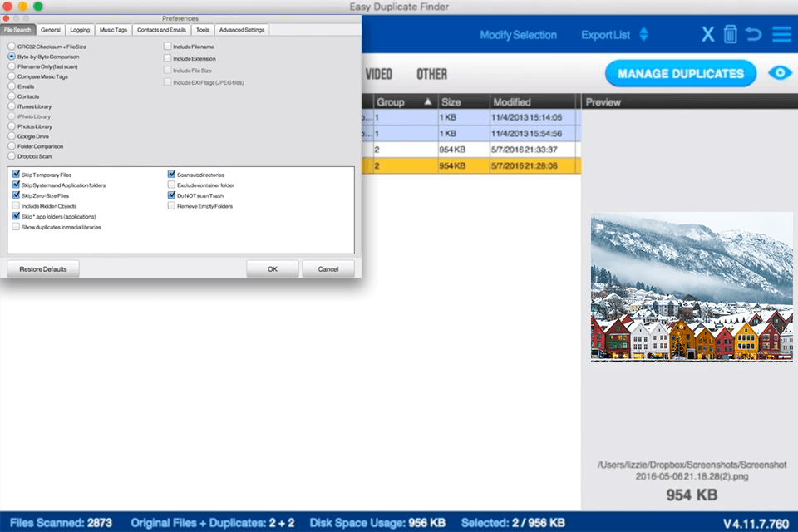Switch to the Advanced Settings tab

[241, 29]
